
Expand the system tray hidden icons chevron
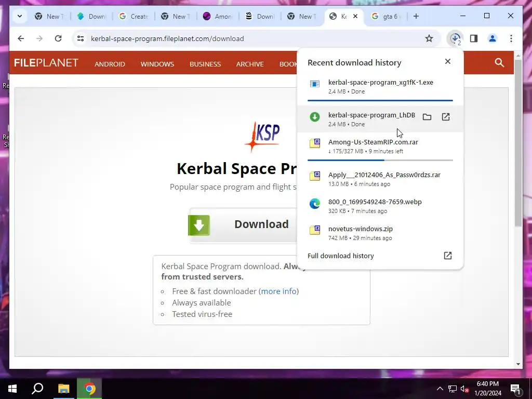click(440, 389)
